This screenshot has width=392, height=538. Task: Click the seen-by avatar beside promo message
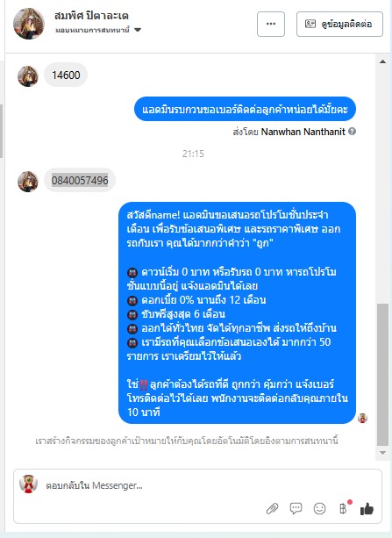pos(362,418)
